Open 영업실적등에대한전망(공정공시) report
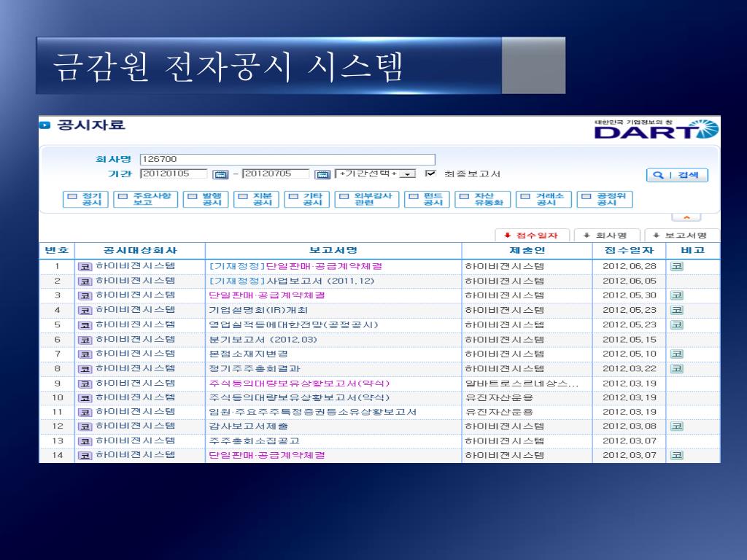747x560 pixels. tap(293, 324)
